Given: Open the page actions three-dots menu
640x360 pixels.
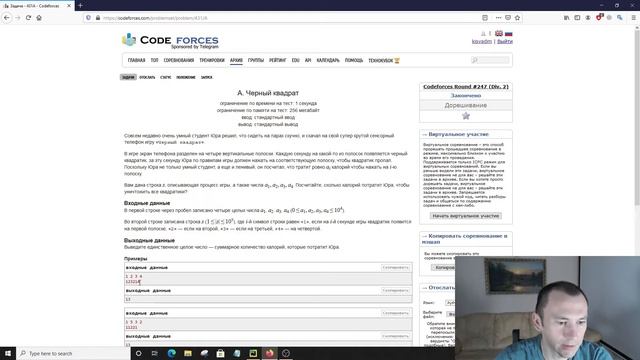Looking at the screenshot, I should coord(498,18).
